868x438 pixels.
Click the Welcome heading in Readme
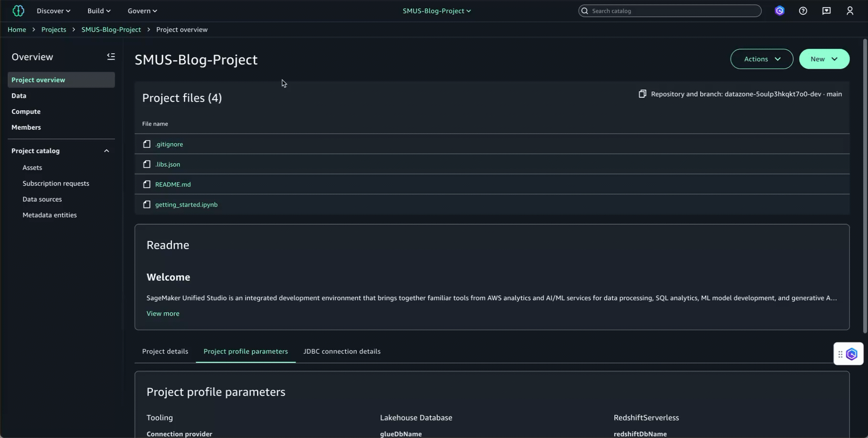[168, 277]
